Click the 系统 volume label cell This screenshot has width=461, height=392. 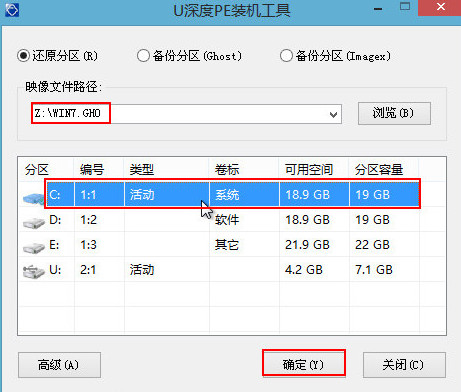227,195
